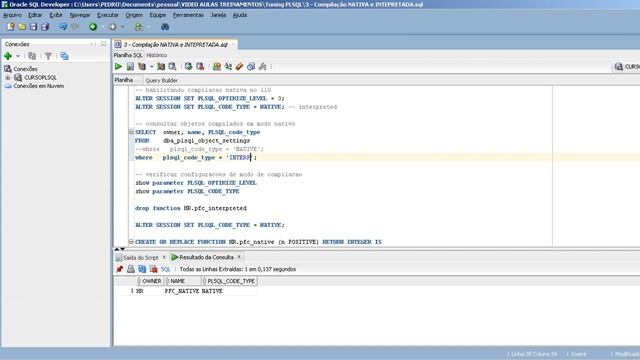This screenshot has width=640, height=360.
Task: Click the Autotrace icon
Action: click(x=161, y=67)
